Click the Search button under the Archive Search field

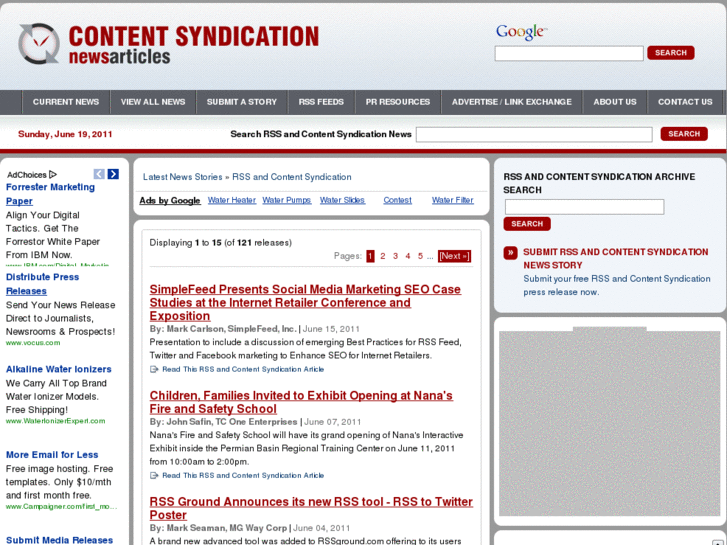pos(527,224)
